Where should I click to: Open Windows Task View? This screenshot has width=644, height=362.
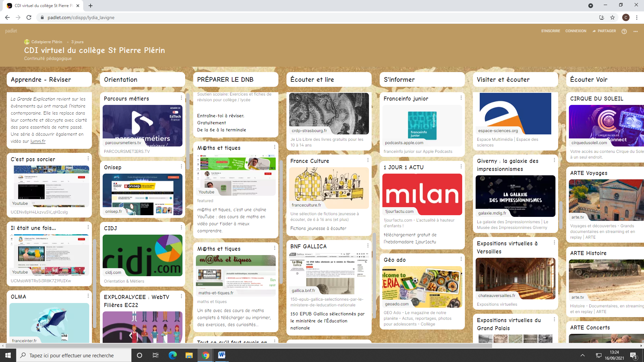click(156, 355)
